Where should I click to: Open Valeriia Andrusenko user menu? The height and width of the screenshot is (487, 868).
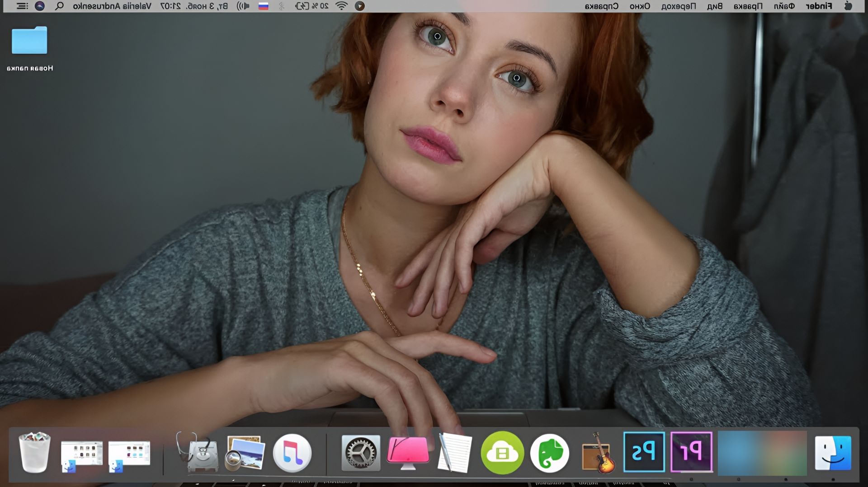coord(112,6)
